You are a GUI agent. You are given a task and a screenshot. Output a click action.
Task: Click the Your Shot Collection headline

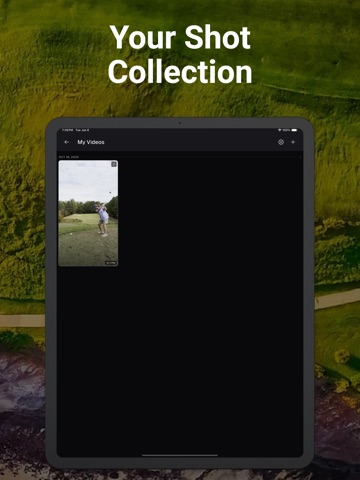(x=180, y=54)
